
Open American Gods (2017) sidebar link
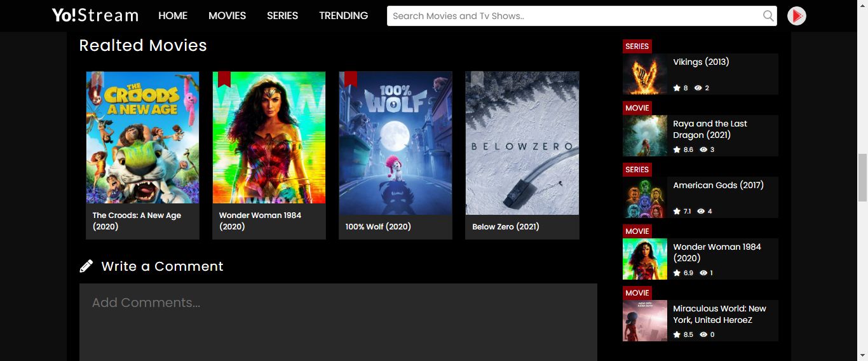(x=718, y=186)
